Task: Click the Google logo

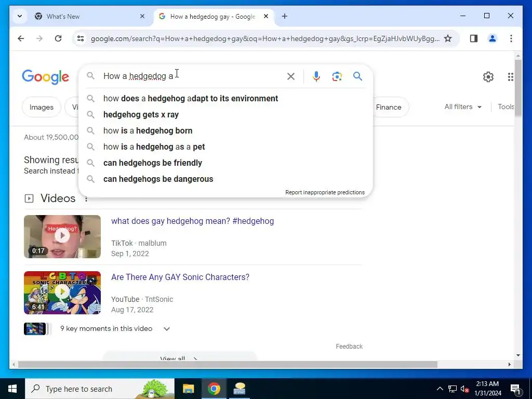Action: (46, 77)
